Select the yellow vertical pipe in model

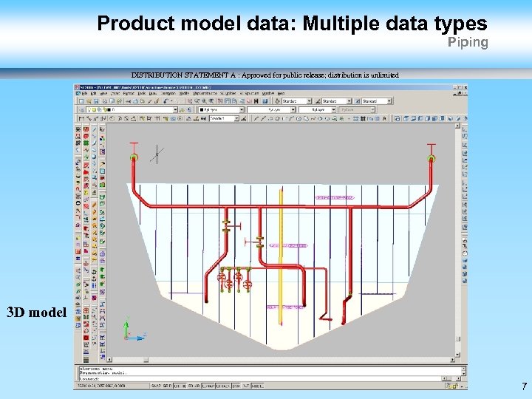(281, 258)
